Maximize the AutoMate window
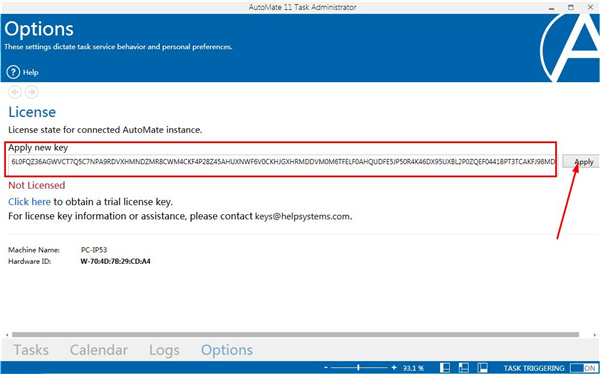Image resolution: width=600 pixels, height=374 pixels. point(571,7)
